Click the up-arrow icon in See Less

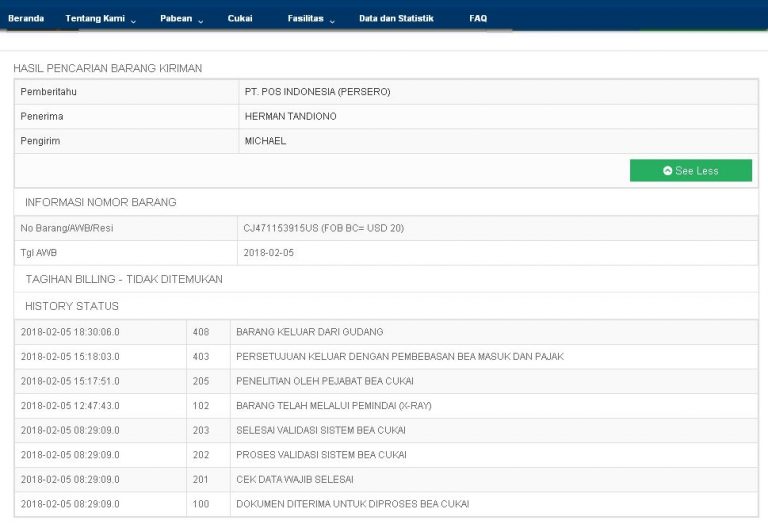(667, 170)
